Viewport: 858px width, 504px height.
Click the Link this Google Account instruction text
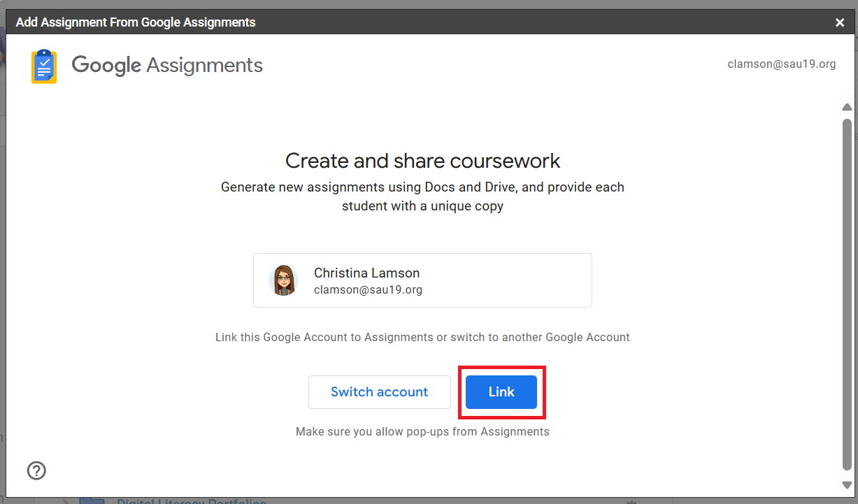click(422, 338)
